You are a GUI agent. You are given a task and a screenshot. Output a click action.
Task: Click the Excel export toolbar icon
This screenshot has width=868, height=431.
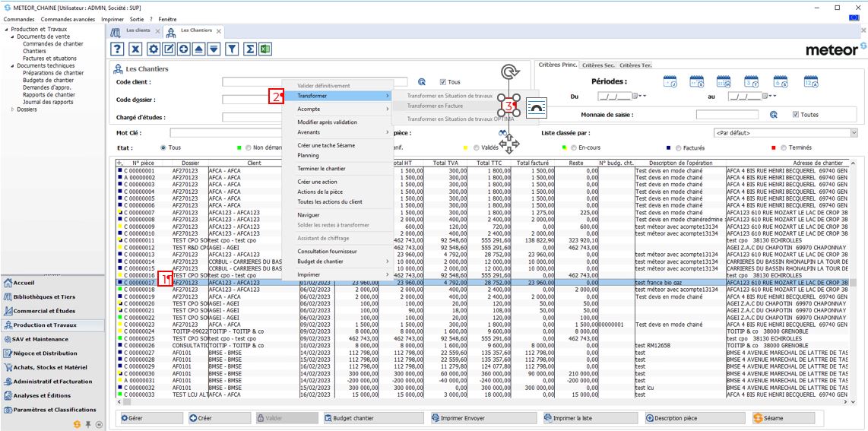click(x=265, y=49)
